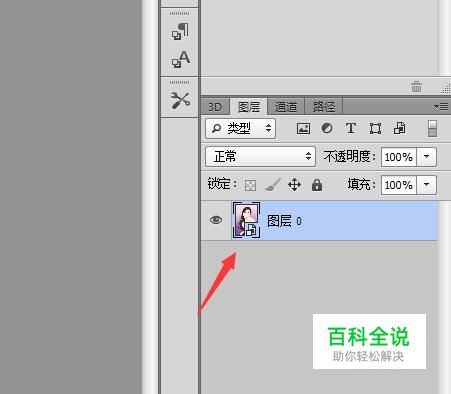
Task: Toggle lock transparent pixels
Action: point(250,185)
